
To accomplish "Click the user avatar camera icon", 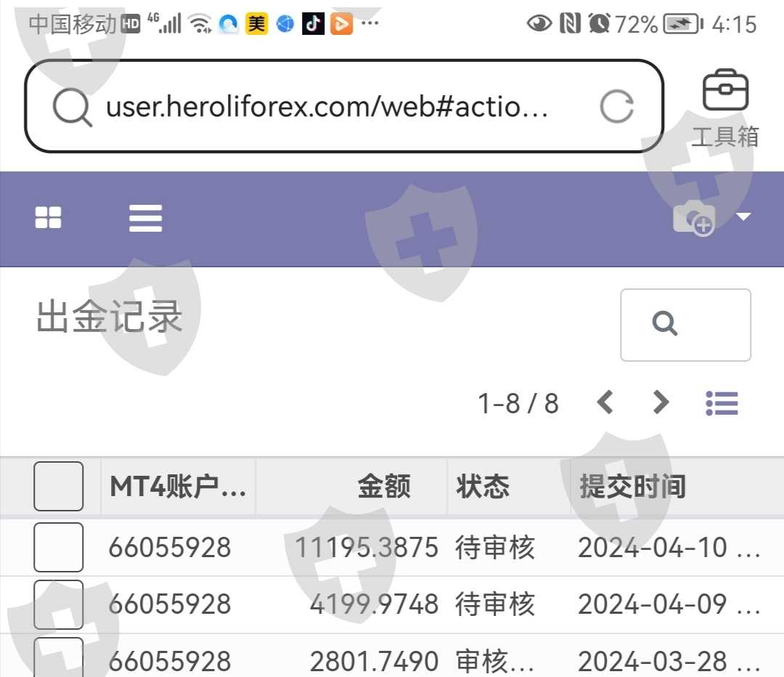I will (x=694, y=218).
